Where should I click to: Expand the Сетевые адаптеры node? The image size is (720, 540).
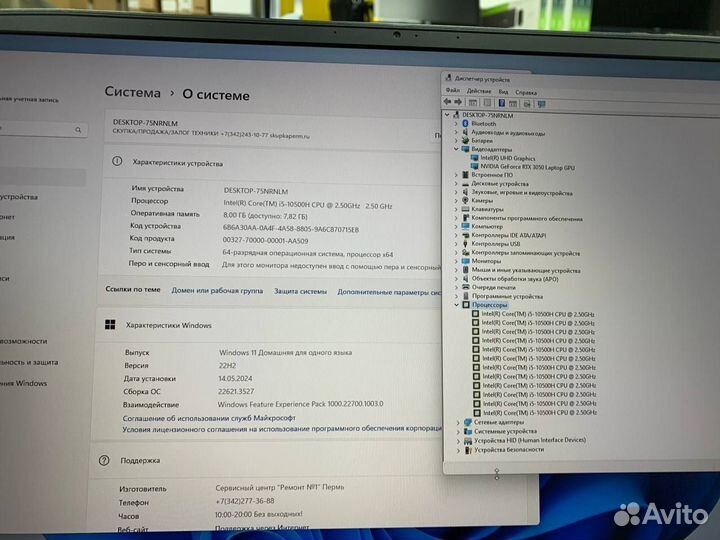click(457, 422)
